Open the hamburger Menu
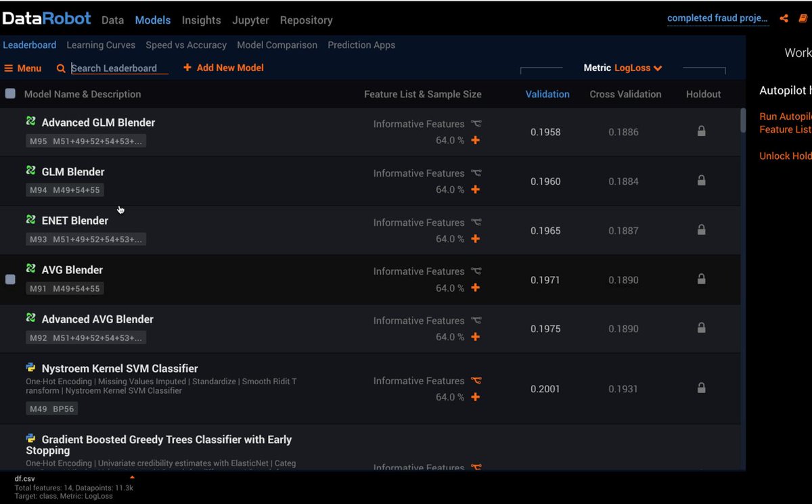This screenshot has width=812, height=504. [x=23, y=68]
